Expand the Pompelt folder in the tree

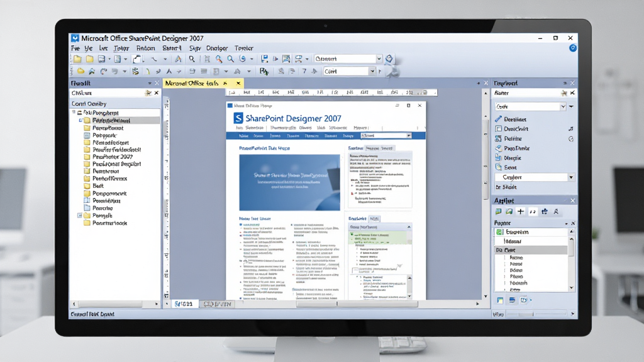80,215
